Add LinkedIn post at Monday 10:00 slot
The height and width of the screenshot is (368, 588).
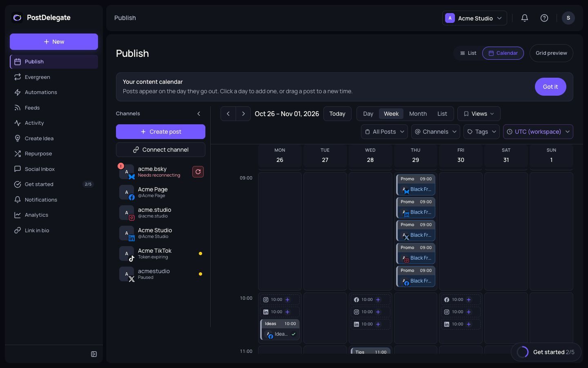(x=287, y=312)
